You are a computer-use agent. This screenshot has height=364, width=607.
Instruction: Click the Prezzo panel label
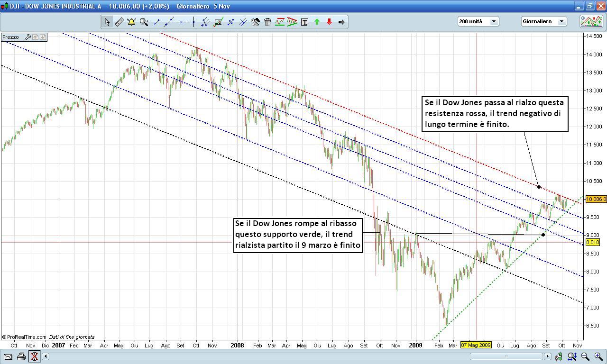coord(11,37)
